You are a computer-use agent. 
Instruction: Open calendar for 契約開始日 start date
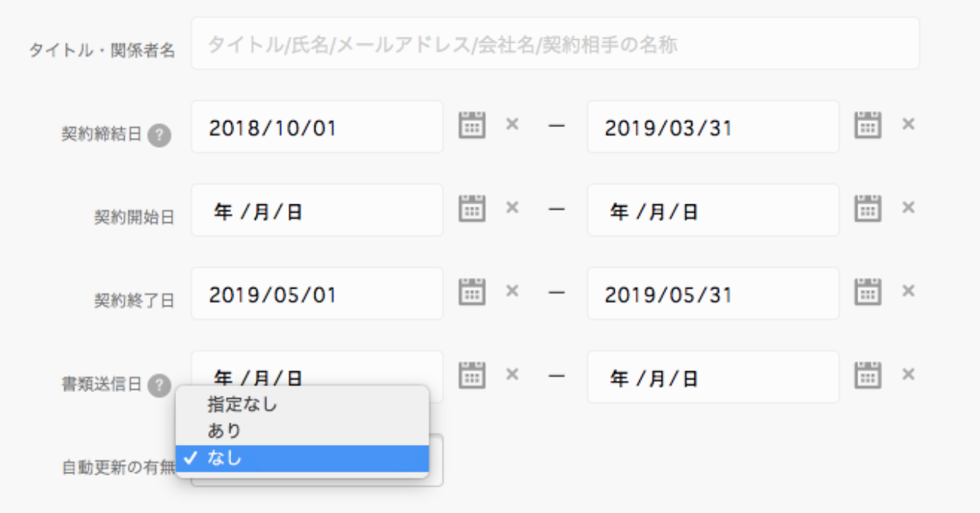click(472, 207)
